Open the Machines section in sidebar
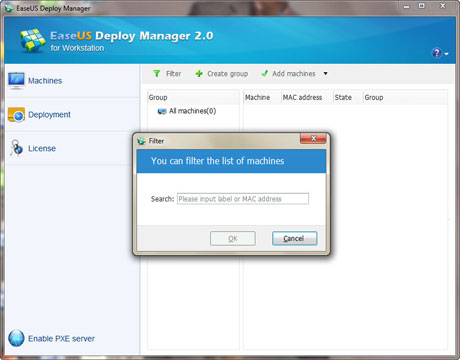 [x=45, y=81]
